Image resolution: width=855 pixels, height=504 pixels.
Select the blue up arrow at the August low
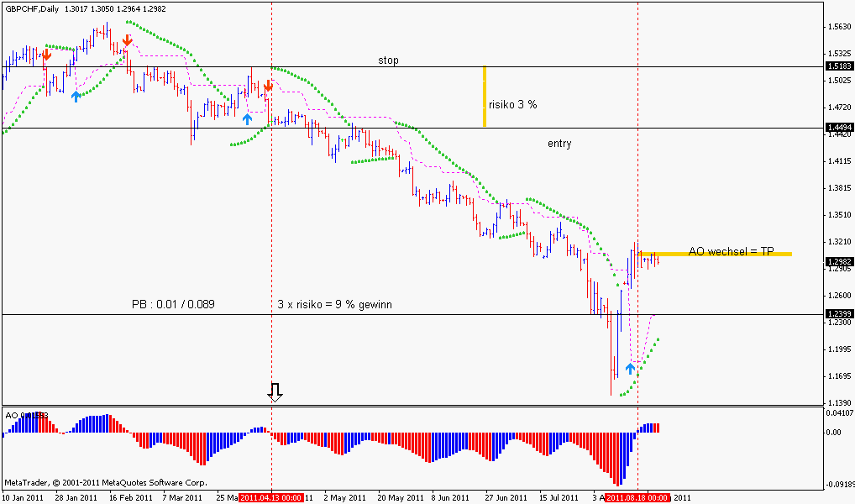point(630,368)
